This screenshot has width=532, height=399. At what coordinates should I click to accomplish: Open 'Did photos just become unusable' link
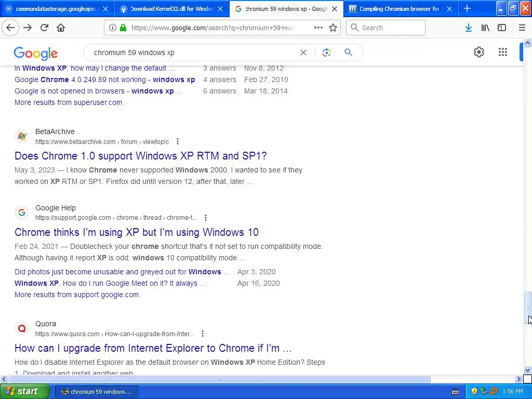tap(122, 272)
